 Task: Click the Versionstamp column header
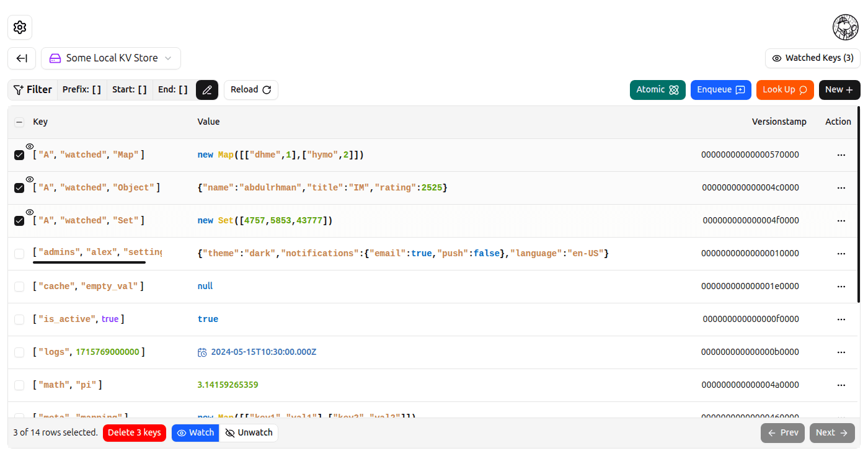click(x=779, y=122)
